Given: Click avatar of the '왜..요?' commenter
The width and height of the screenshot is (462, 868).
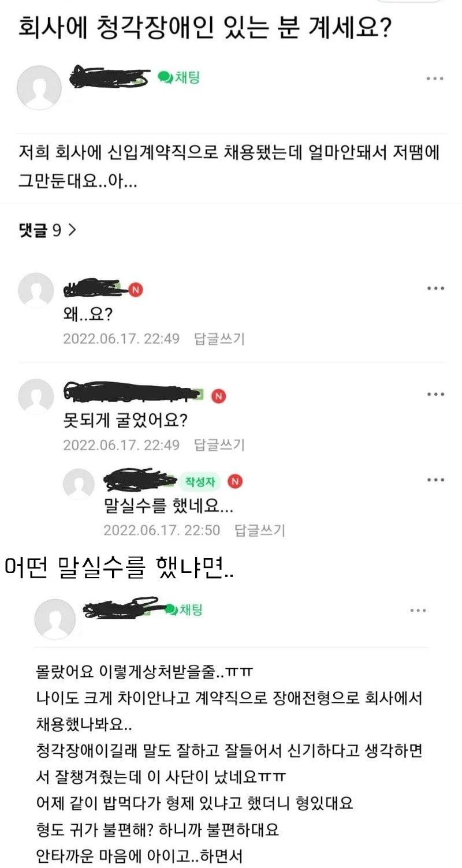Looking at the screenshot, I should coord(36,290).
